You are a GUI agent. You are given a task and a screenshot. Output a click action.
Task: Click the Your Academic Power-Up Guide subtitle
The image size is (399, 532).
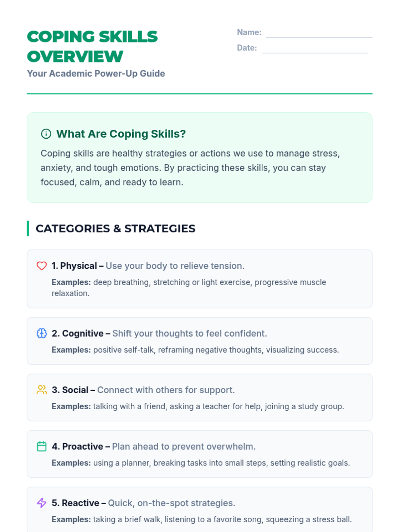[x=96, y=73]
